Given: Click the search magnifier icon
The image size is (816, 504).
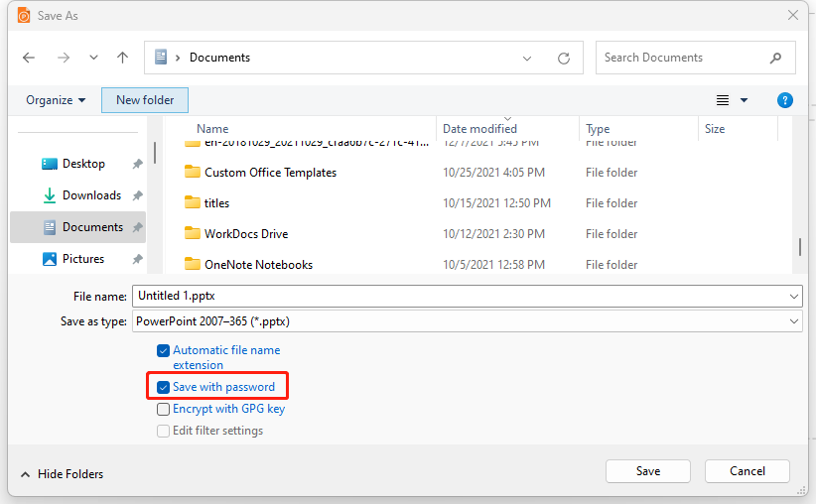Looking at the screenshot, I should point(775,58).
